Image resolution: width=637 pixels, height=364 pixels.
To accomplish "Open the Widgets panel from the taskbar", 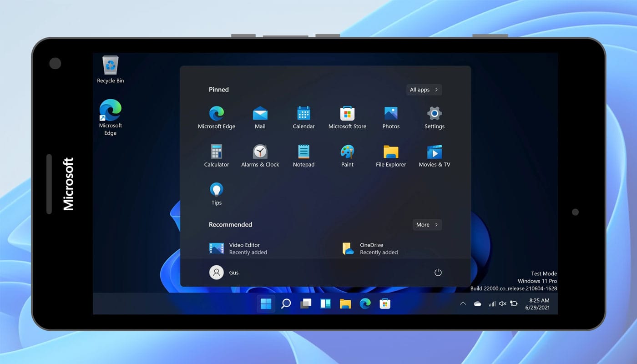I will point(325,303).
